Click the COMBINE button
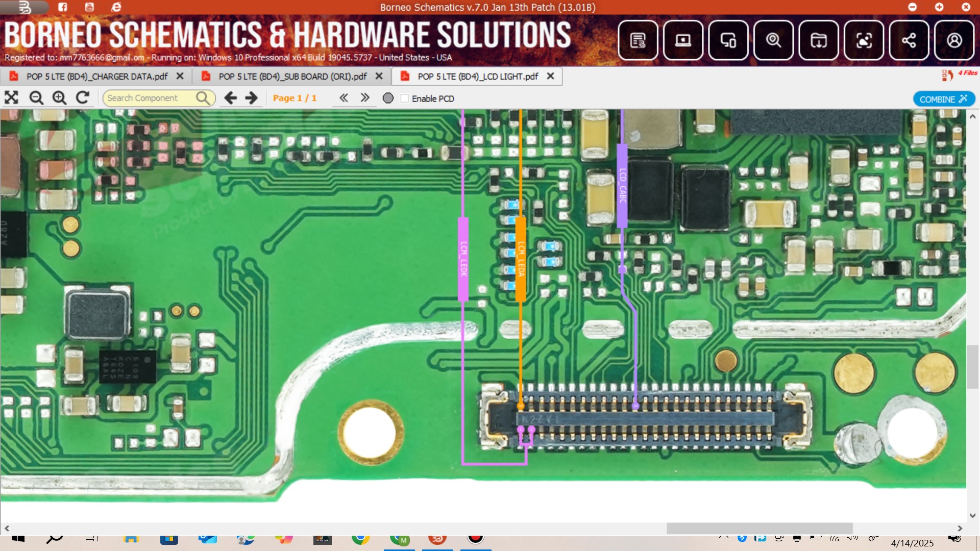This screenshot has height=551, width=980. click(x=944, y=99)
